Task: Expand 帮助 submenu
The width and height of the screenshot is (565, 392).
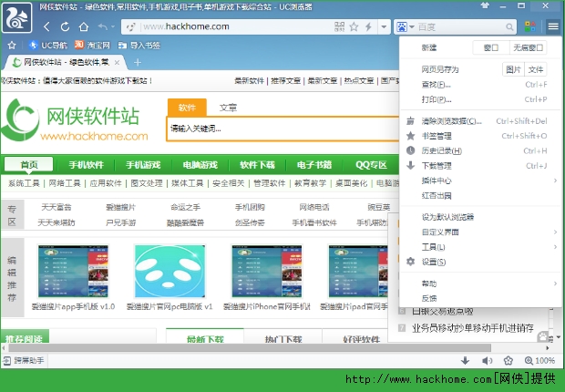Action: pos(480,284)
